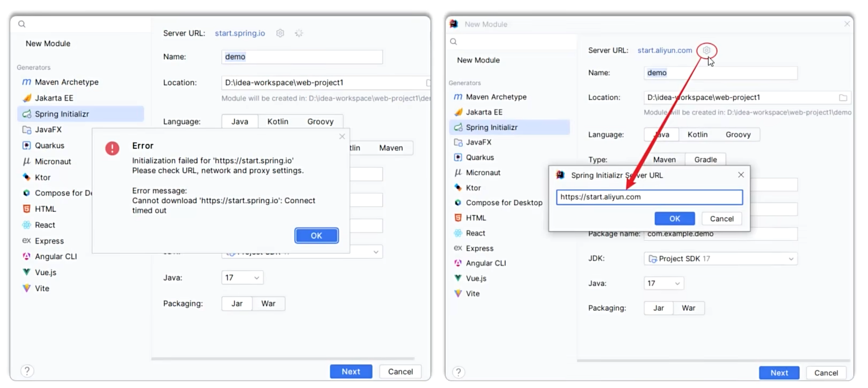Viewport: 868px width, 388px height.
Task: Click Angular CLI icon in right window
Action: (x=458, y=263)
